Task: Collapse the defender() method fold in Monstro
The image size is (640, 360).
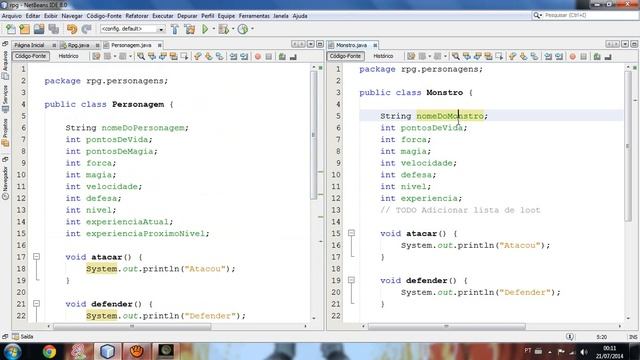Action: [x=351, y=280]
